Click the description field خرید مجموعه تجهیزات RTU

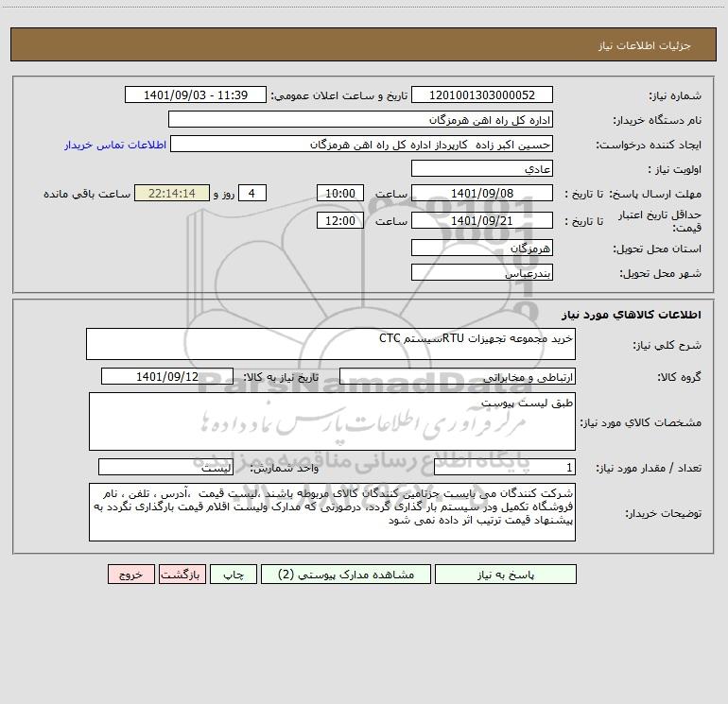[x=331, y=344]
